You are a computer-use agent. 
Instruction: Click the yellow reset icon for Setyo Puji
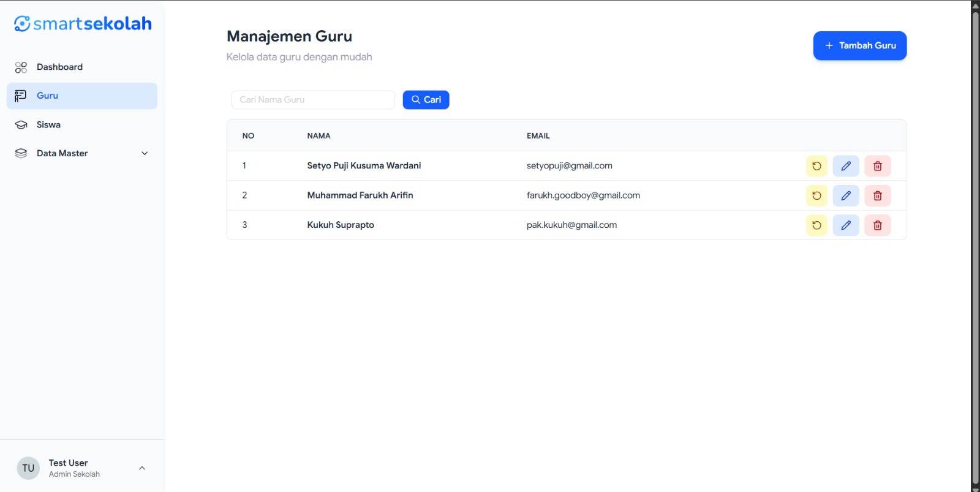click(x=816, y=166)
